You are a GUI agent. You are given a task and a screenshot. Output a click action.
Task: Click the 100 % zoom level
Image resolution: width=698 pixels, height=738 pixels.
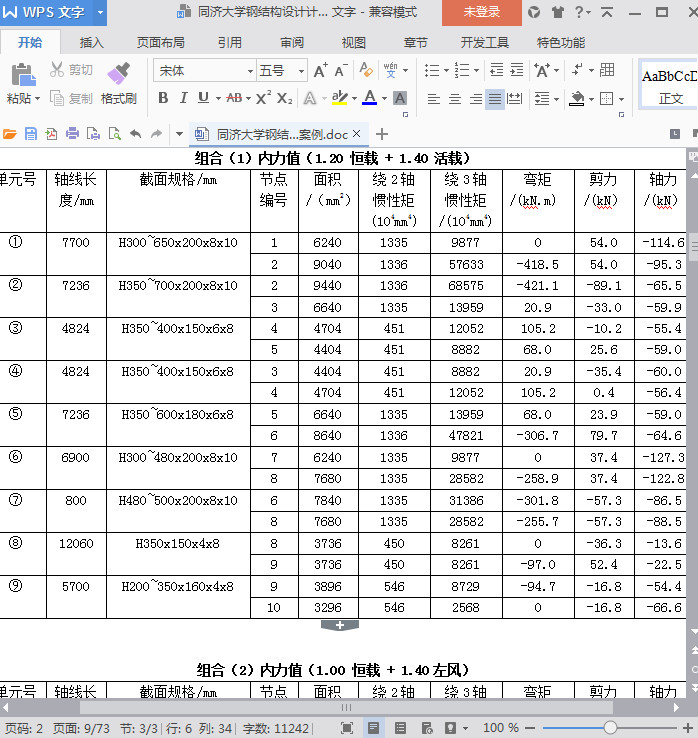(501, 728)
